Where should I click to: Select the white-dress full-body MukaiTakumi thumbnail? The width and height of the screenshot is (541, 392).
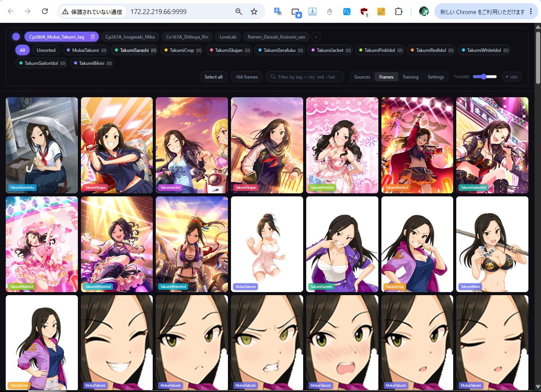267,244
